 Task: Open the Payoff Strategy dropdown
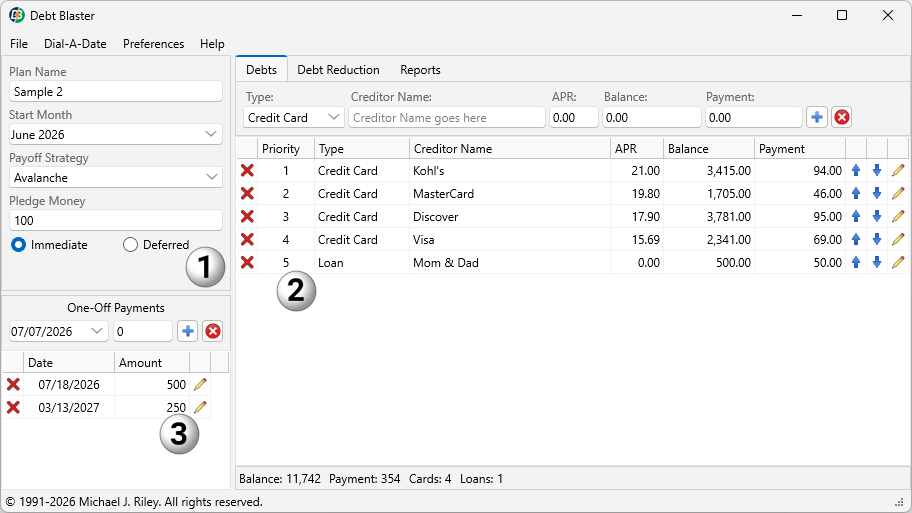point(116,177)
